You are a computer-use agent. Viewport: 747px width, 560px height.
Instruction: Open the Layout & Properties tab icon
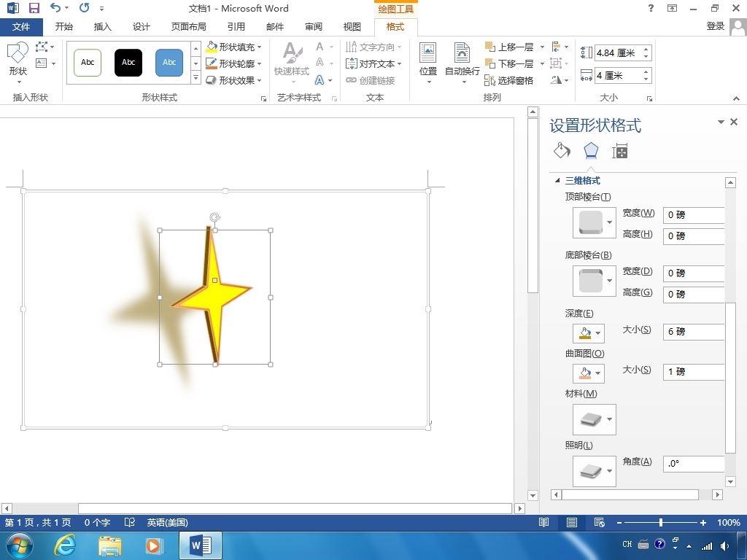[x=620, y=151]
